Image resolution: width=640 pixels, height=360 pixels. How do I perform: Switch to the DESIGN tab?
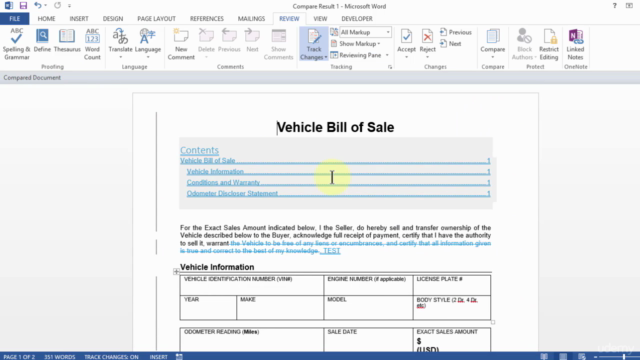(x=113, y=19)
